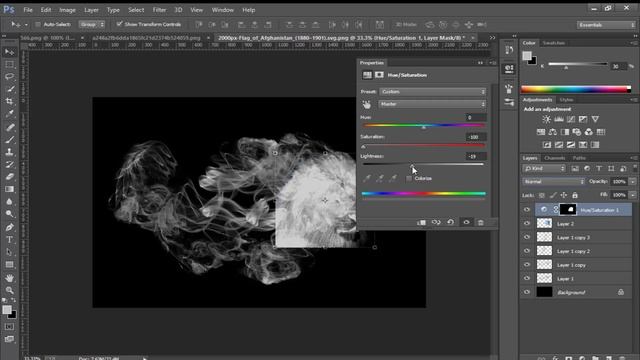Select the Pen tool
This screenshot has width=640, height=360.
9,227
